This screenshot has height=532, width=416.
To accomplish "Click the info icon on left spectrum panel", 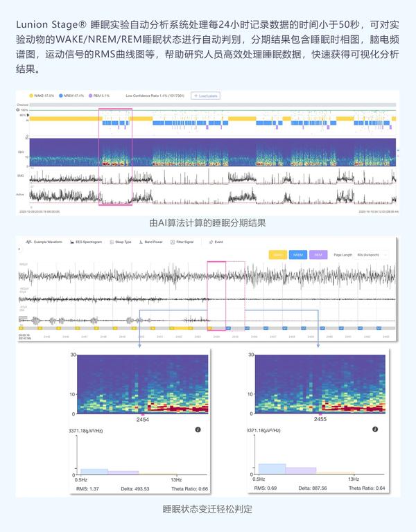I will (x=198, y=429).
